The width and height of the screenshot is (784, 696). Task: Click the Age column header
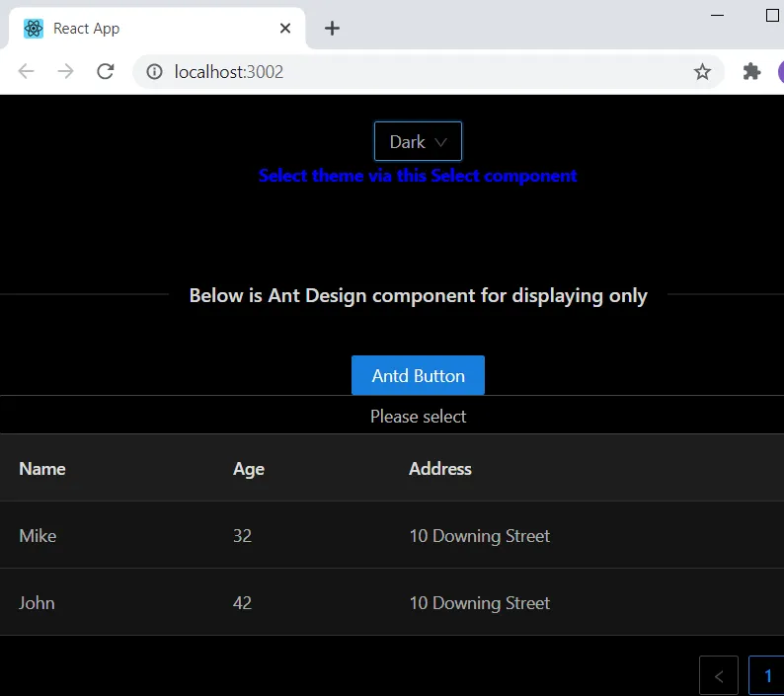click(249, 469)
